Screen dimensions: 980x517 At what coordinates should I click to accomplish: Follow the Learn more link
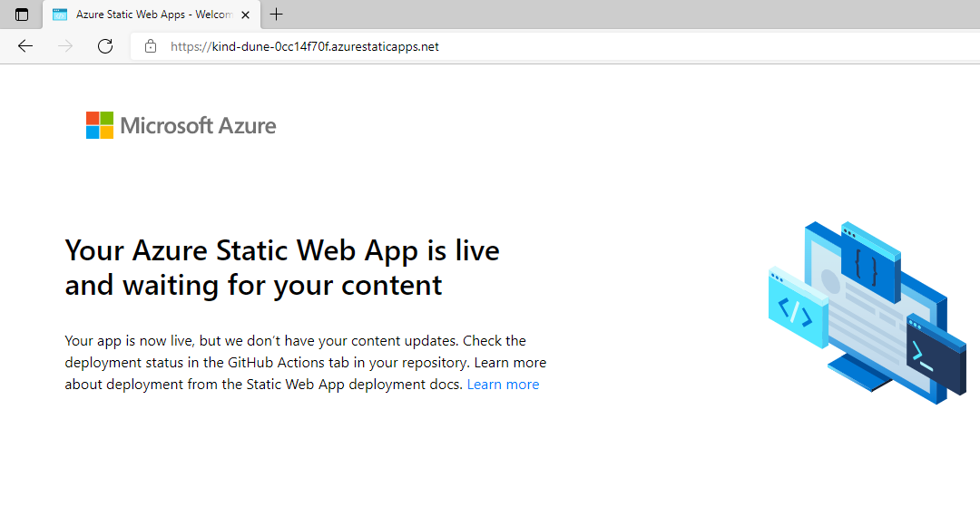click(503, 385)
